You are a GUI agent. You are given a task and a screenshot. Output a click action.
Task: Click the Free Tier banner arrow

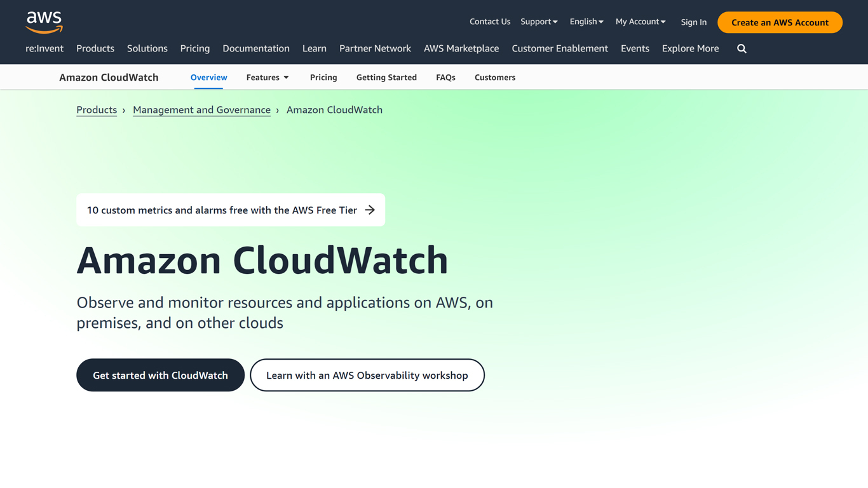370,210
